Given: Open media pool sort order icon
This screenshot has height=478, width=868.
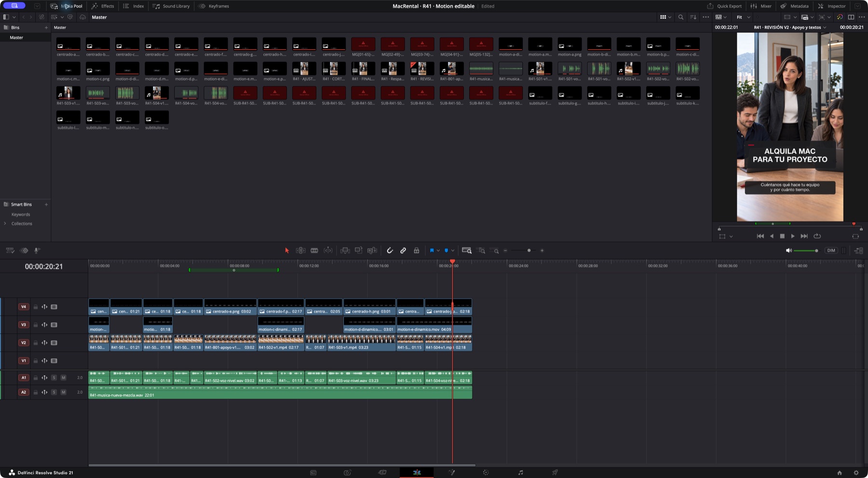Looking at the screenshot, I should coord(693,17).
